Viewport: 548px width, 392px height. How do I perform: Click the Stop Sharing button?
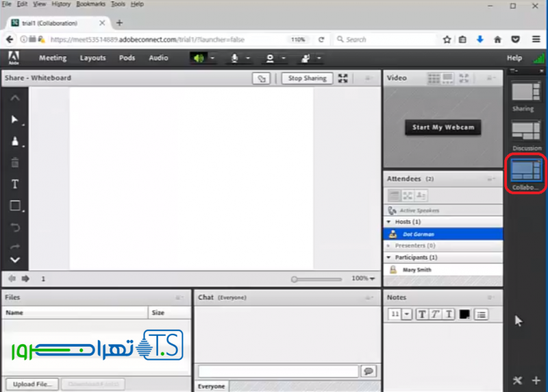pyautogui.click(x=307, y=78)
